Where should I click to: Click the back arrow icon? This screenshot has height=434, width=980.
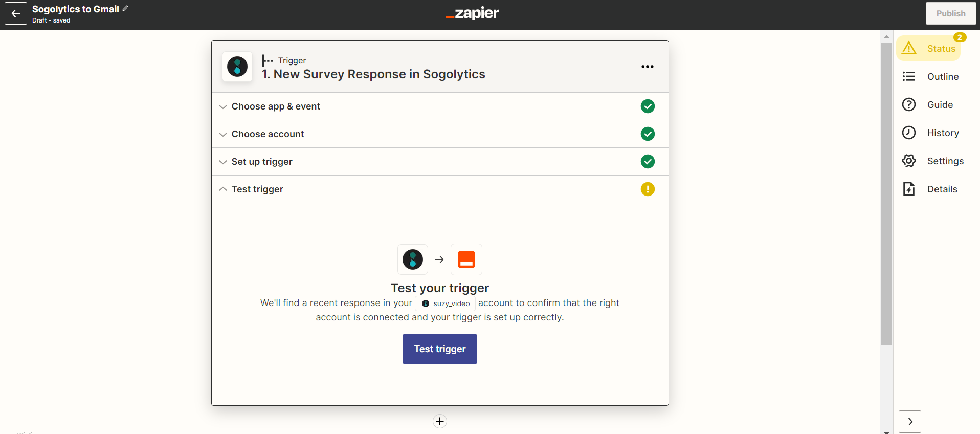click(16, 13)
